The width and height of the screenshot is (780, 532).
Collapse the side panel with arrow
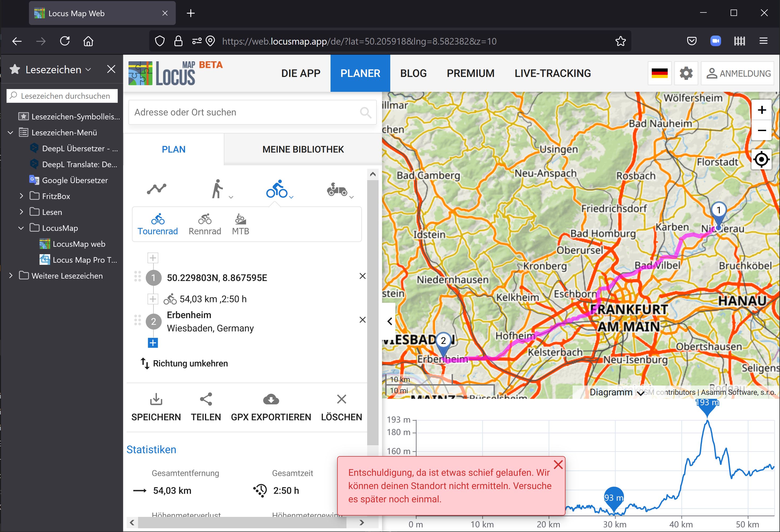coord(389,321)
